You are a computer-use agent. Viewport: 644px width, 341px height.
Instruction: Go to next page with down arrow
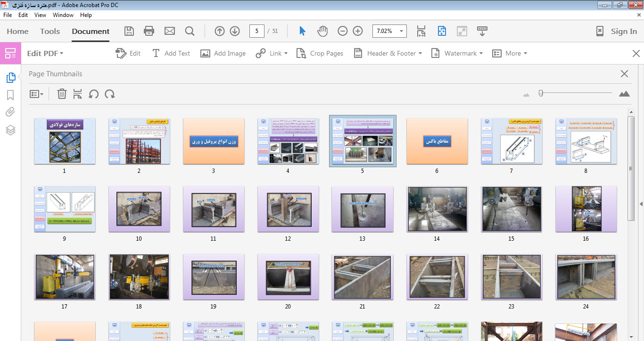tap(235, 31)
